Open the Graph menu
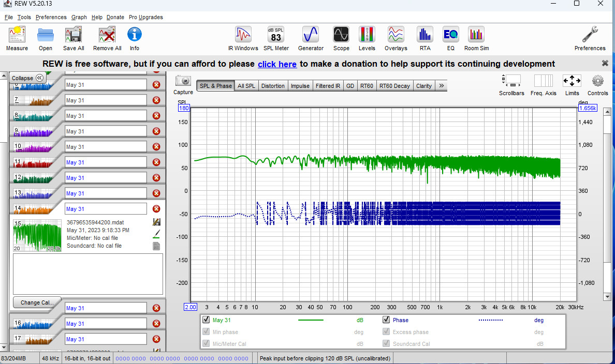This screenshot has height=364, width=615. click(79, 17)
